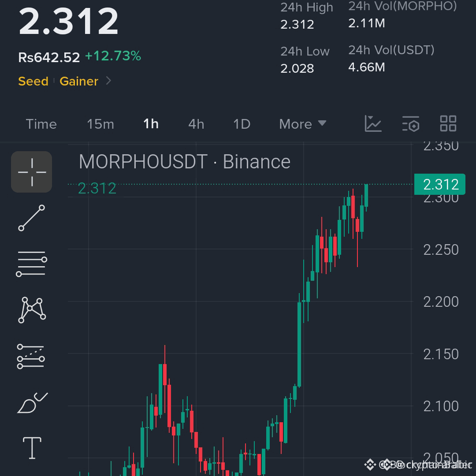
Task: Switch to 15m chart interval
Action: click(x=100, y=124)
